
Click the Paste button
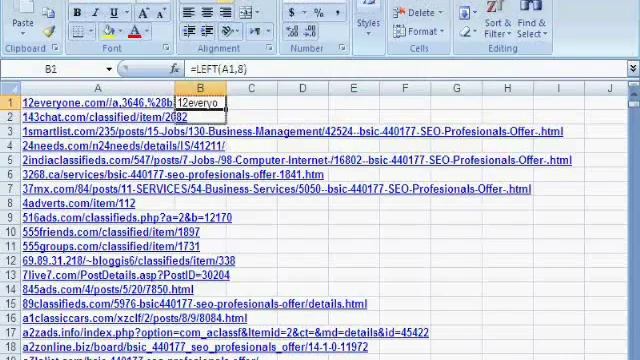[23, 18]
